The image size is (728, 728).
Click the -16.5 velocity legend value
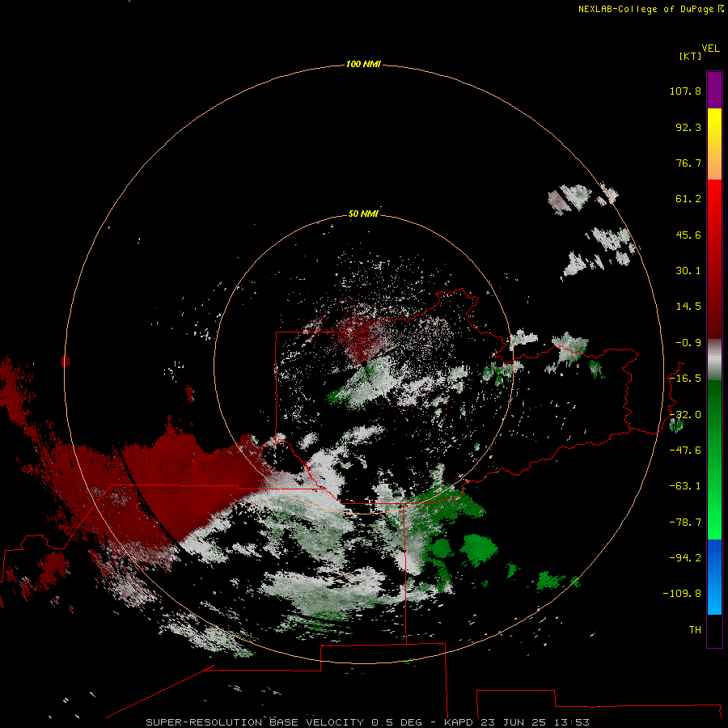click(685, 379)
